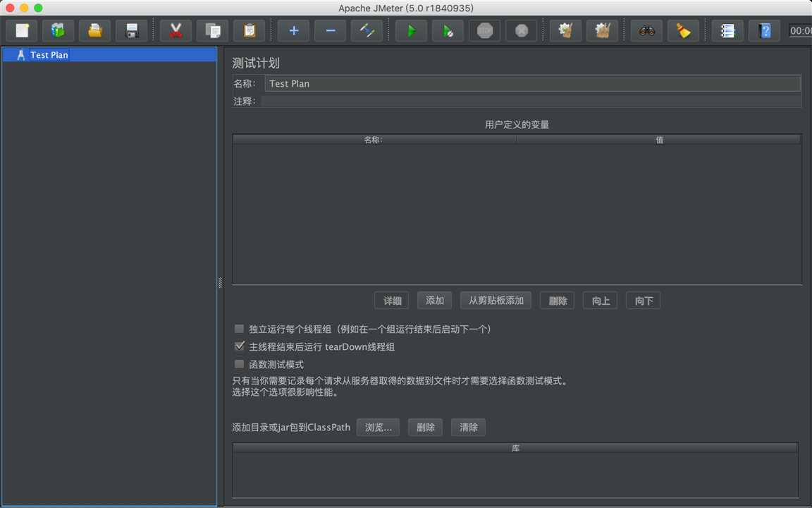Click the 00:0 elapsed timer display
This screenshot has height=508, width=812.
coord(801,30)
